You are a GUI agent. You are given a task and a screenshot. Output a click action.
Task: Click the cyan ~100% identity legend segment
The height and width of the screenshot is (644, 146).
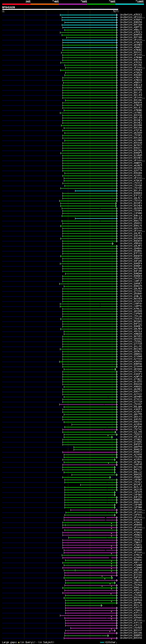pos(130,4)
